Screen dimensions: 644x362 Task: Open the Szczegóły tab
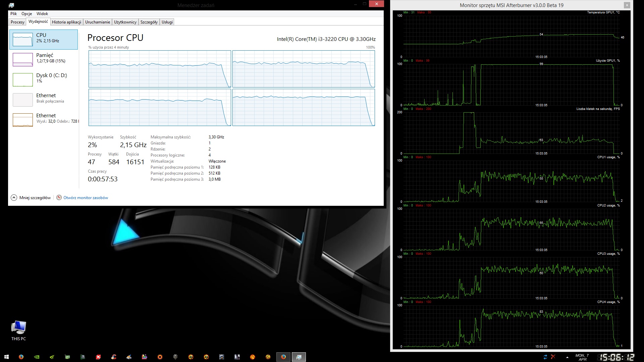pos(149,22)
